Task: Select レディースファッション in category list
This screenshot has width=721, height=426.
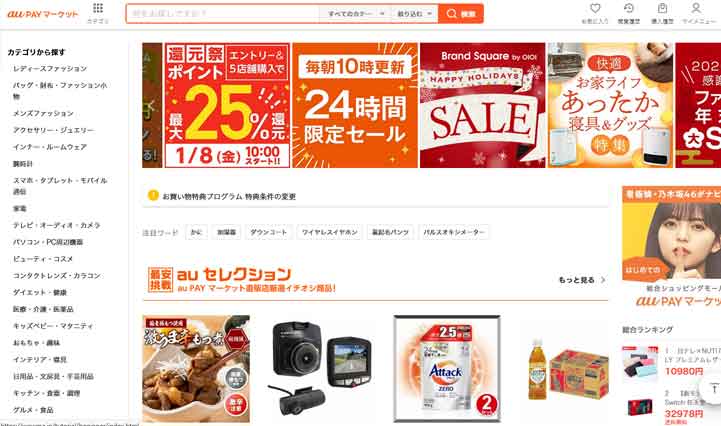Action: coord(50,69)
